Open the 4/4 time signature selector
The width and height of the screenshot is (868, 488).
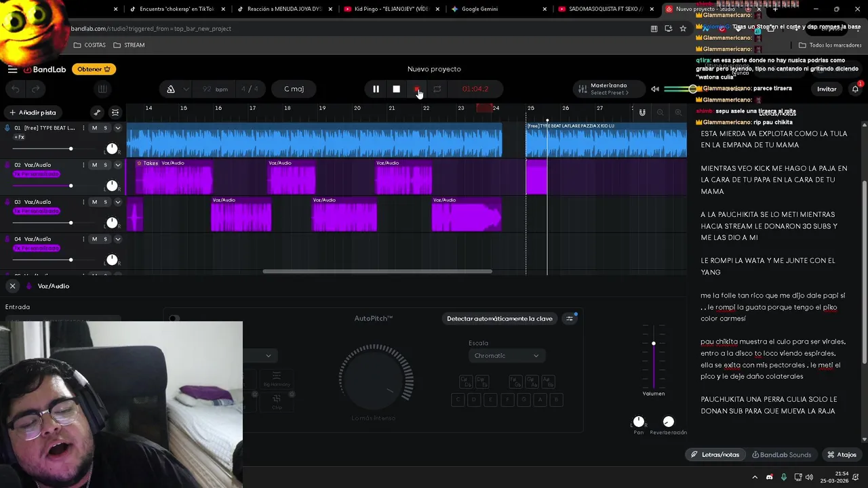pos(250,89)
